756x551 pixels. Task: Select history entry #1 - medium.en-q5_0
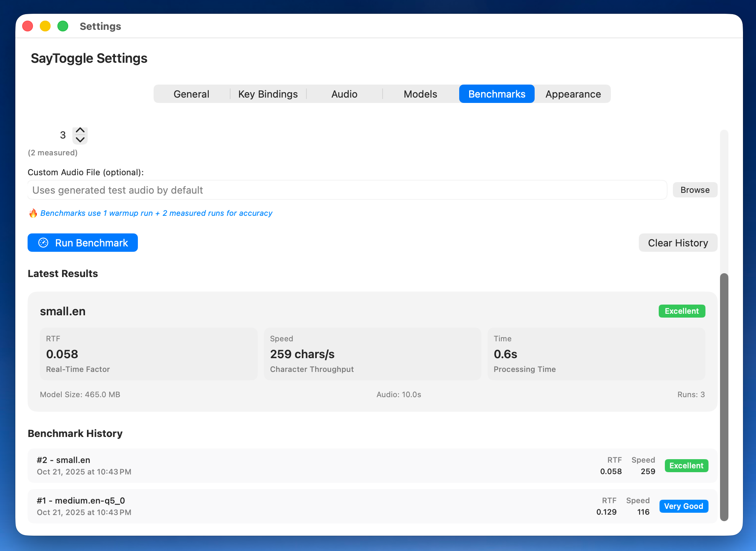pyautogui.click(x=230, y=506)
